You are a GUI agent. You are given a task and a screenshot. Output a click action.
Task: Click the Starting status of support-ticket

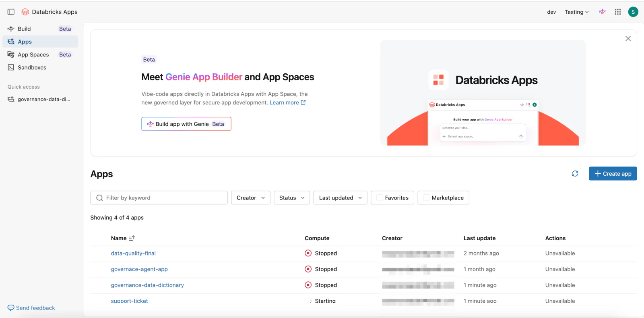tap(325, 301)
